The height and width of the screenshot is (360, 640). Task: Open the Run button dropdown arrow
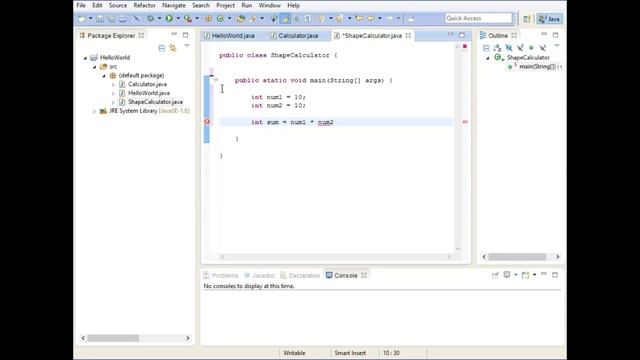click(178, 18)
